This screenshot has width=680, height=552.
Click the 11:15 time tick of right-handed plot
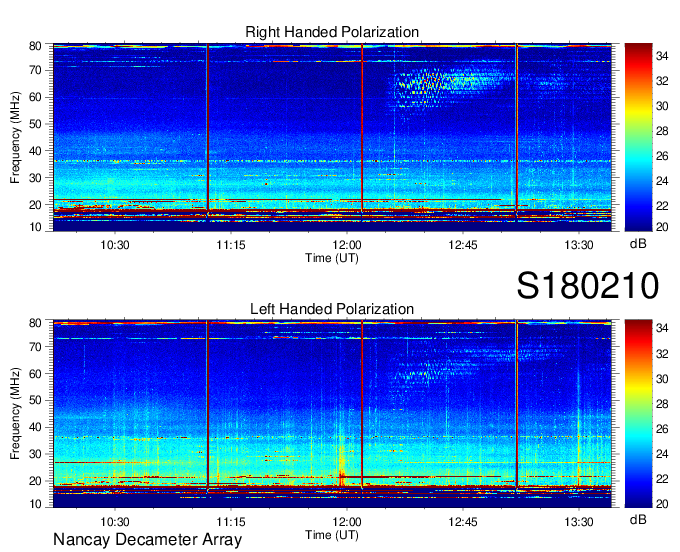pos(231,245)
